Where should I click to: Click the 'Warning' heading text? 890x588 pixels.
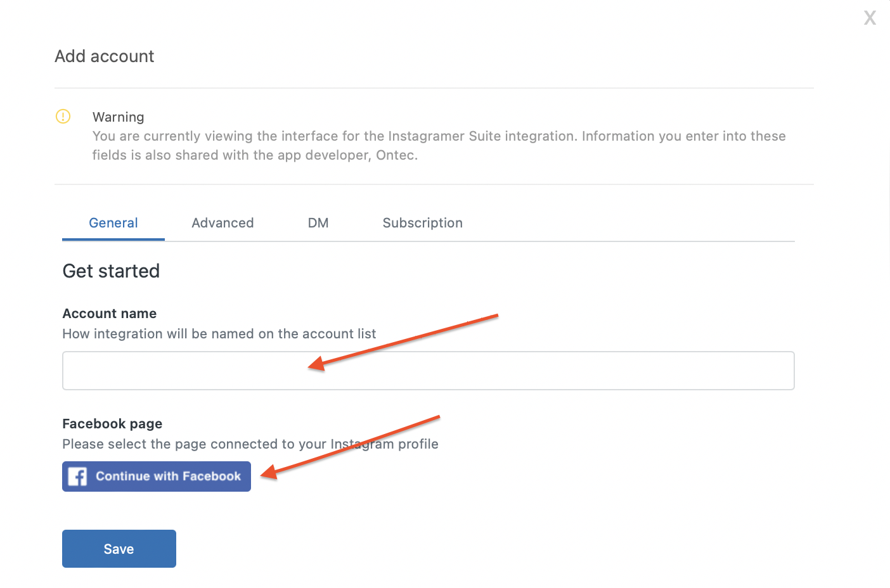(x=119, y=117)
